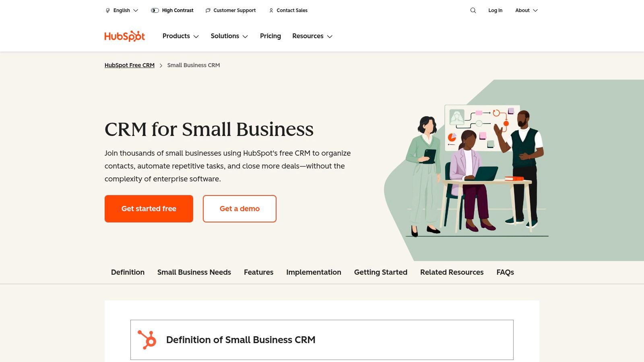Click the Customer Support chat icon
This screenshot has width=644, height=362.
[x=208, y=10]
